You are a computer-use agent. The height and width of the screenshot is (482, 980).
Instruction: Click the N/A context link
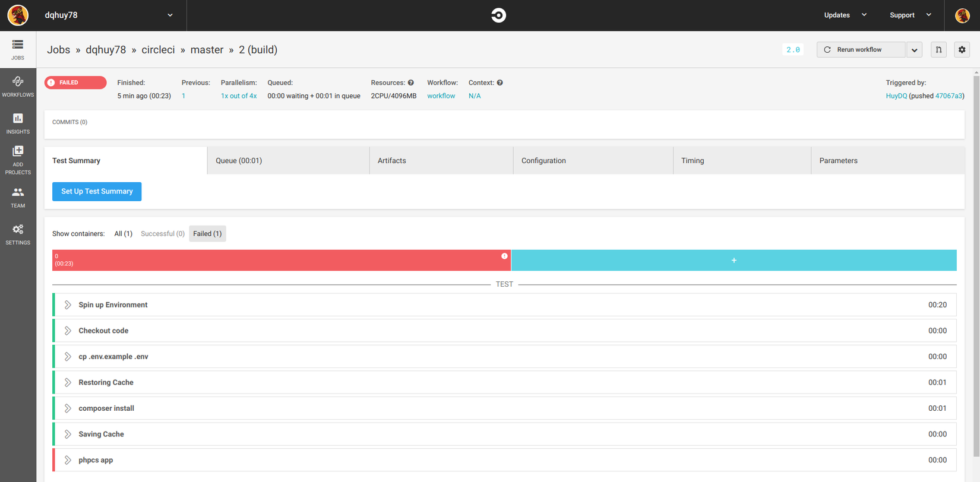(475, 96)
